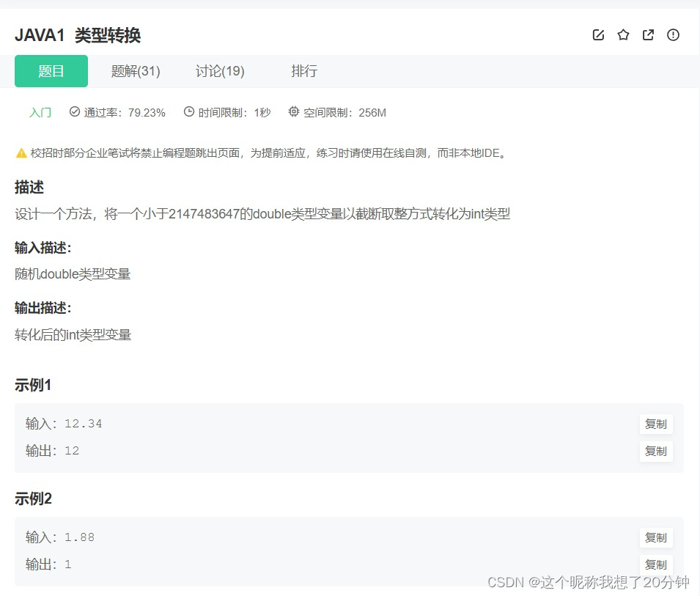Click the pass rate checkmark icon

coord(75,111)
